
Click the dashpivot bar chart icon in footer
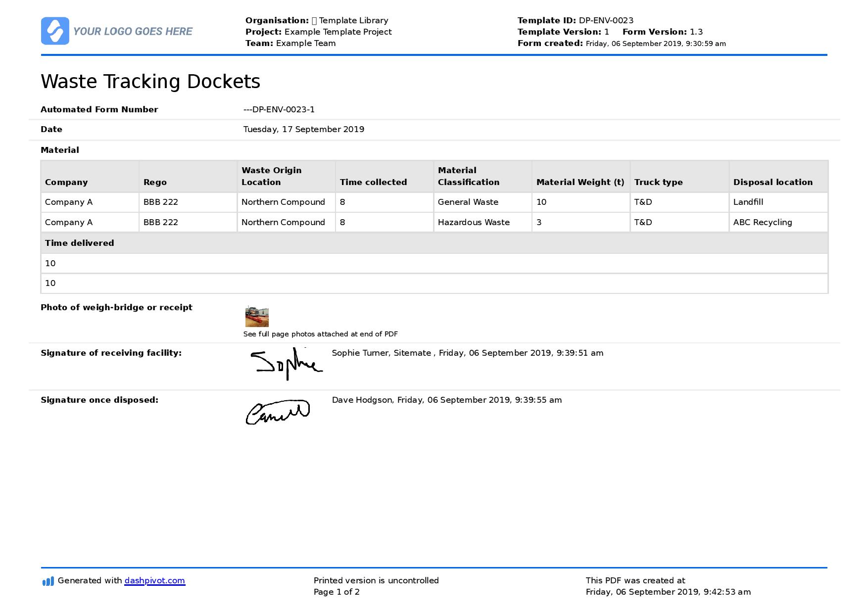click(x=48, y=581)
